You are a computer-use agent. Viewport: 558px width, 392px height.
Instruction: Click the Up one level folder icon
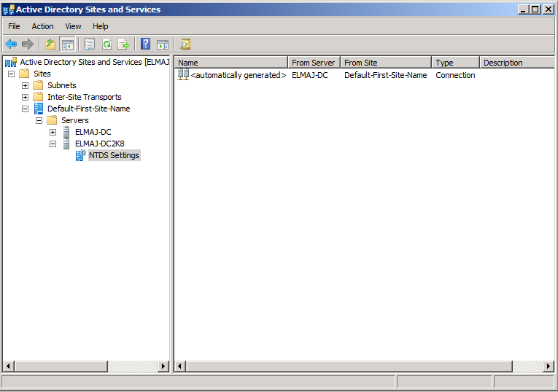point(50,44)
